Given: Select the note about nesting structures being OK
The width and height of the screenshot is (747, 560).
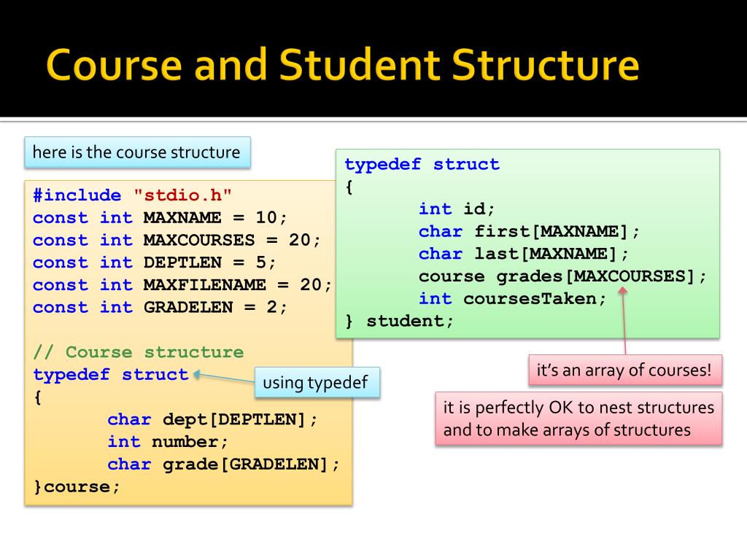Looking at the screenshot, I should click(x=578, y=419).
